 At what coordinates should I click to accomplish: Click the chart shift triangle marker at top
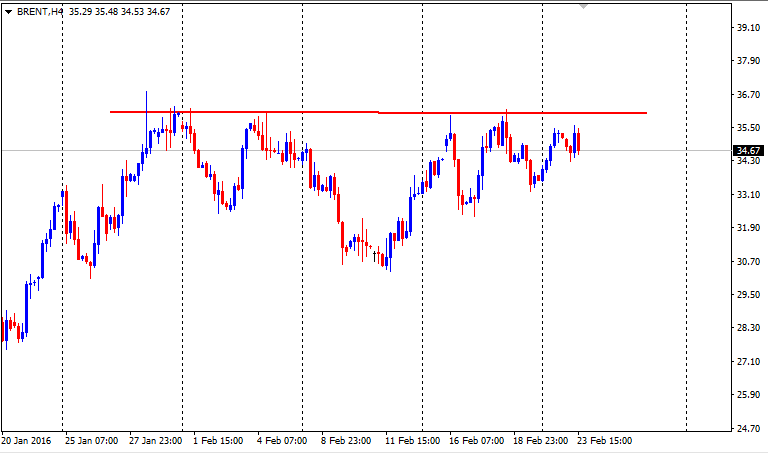(x=583, y=6)
